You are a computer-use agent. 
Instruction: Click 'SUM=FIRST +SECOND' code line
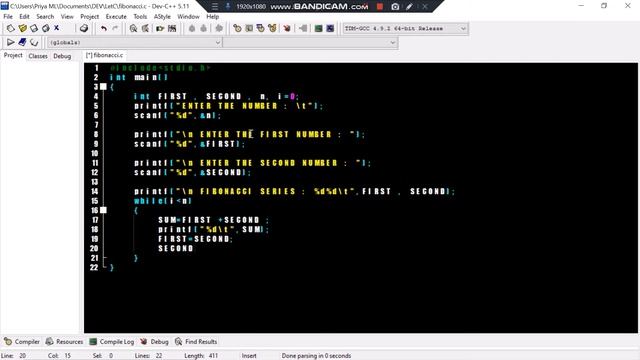(x=213, y=220)
